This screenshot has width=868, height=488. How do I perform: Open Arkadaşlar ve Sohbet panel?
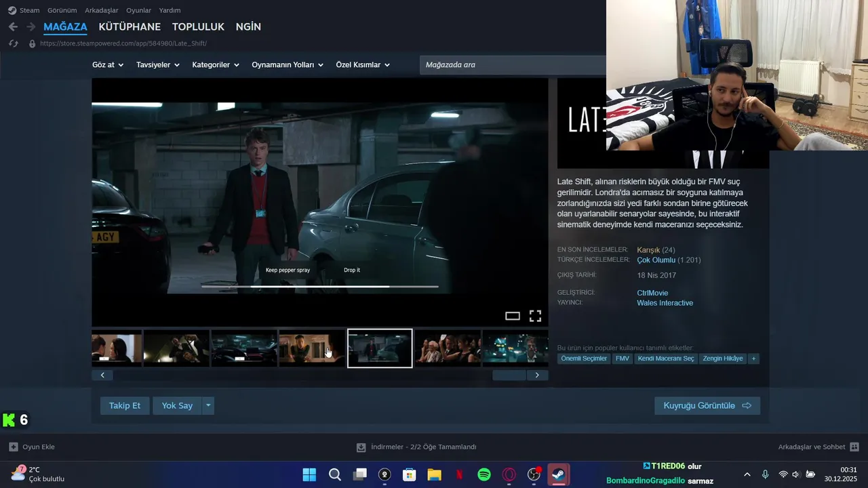pyautogui.click(x=818, y=447)
